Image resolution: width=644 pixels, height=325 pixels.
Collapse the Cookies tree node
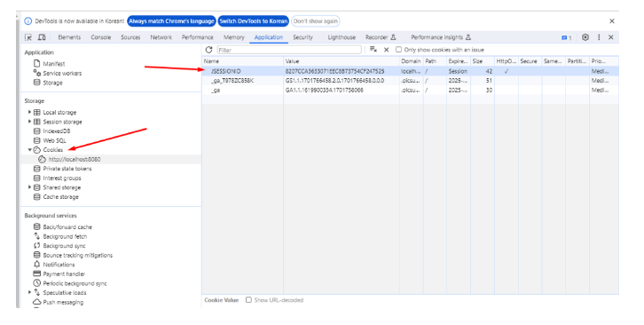click(29, 150)
